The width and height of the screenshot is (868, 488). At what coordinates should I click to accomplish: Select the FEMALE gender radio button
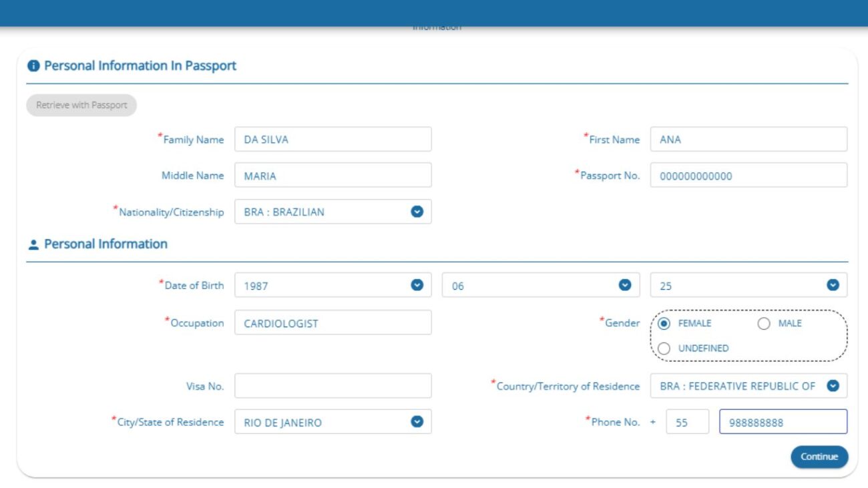click(x=664, y=324)
